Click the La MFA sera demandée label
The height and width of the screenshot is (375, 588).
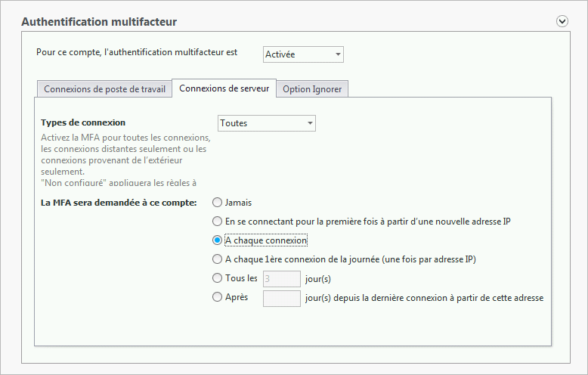(x=119, y=203)
